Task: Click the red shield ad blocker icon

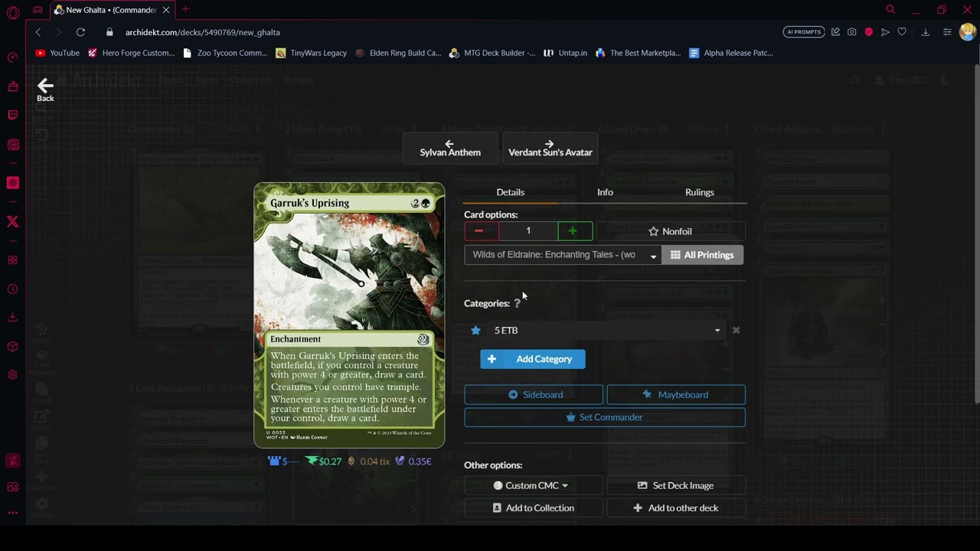Action: 868,32
